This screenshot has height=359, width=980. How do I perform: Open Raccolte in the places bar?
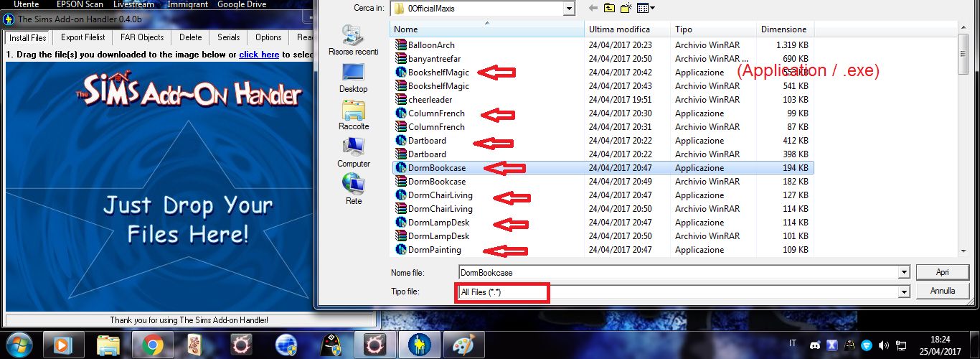353,115
